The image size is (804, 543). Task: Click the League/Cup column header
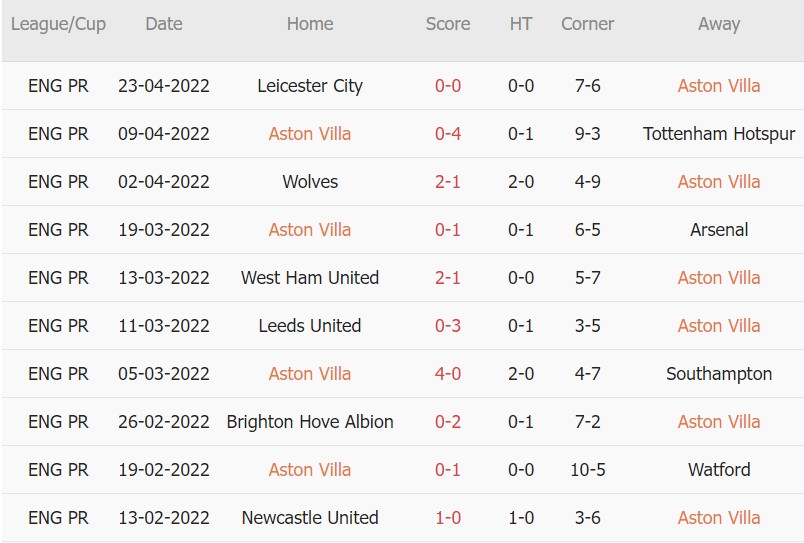(x=58, y=24)
